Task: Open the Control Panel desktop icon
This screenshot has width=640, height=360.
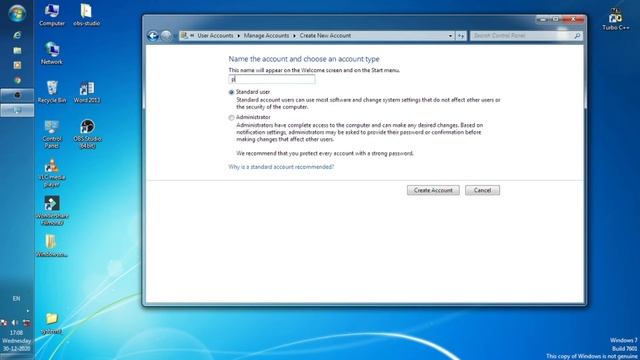Action: coord(52,134)
